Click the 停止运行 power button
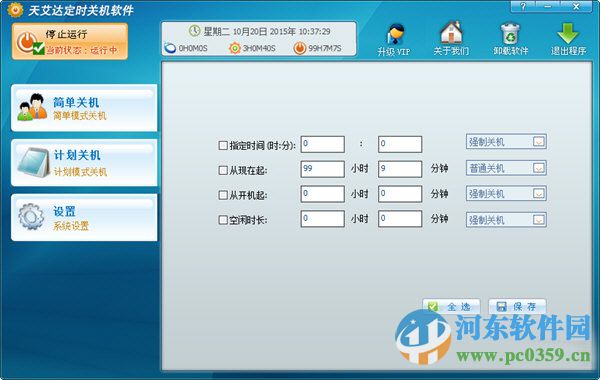 [x=70, y=41]
